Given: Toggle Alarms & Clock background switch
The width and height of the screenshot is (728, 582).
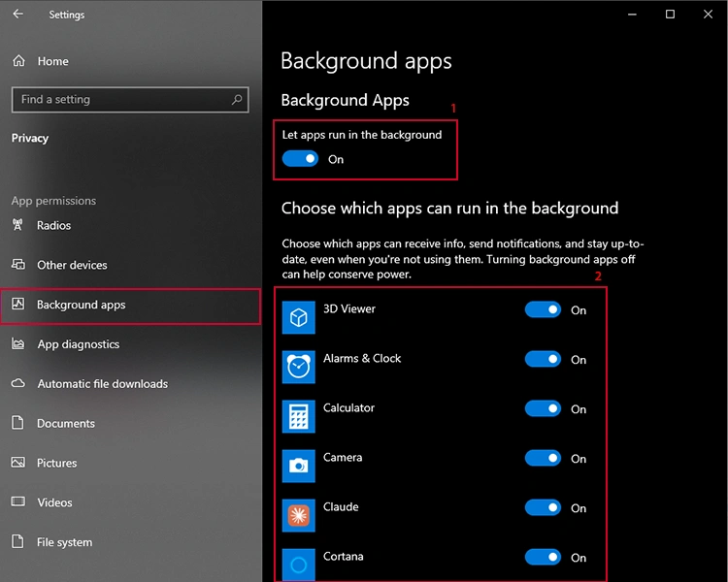Looking at the screenshot, I should [x=543, y=359].
